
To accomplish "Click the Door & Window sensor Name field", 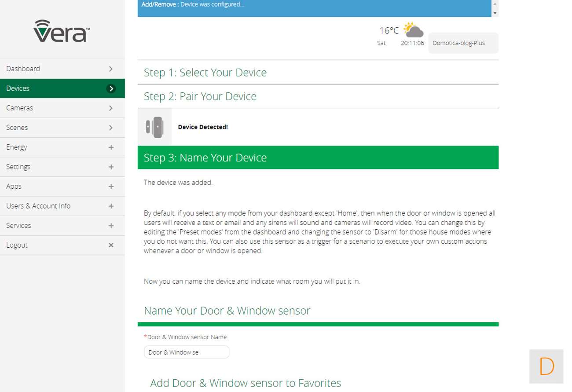I will click(187, 352).
